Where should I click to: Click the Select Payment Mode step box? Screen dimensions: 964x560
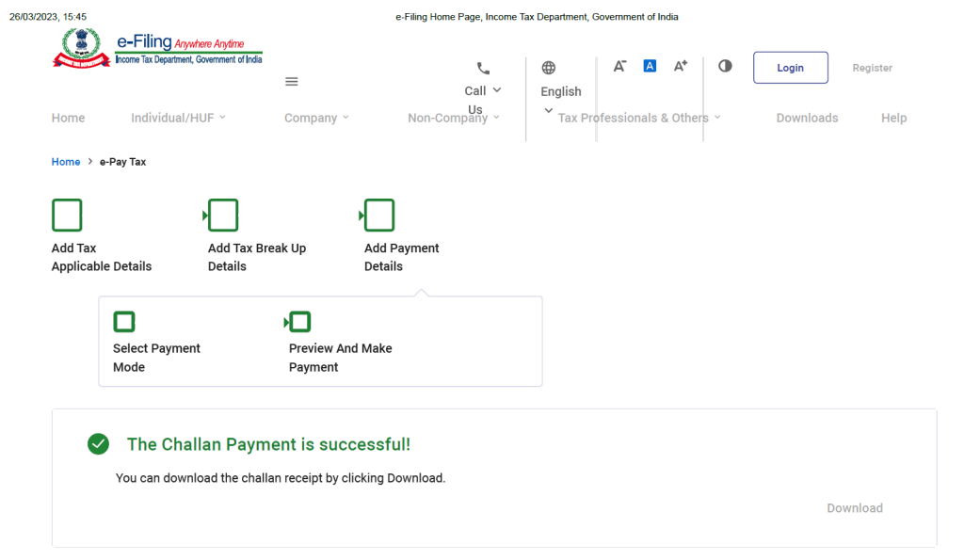(124, 322)
